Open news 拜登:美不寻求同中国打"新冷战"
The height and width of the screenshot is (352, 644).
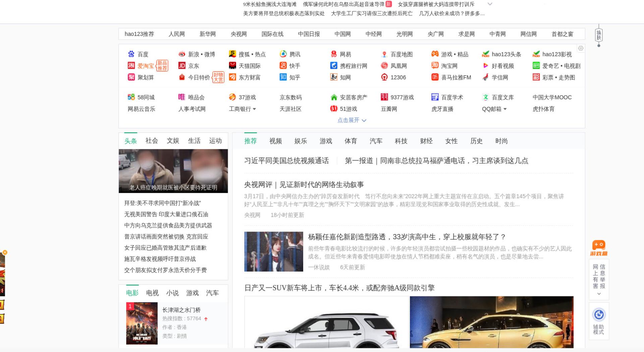coord(162,203)
